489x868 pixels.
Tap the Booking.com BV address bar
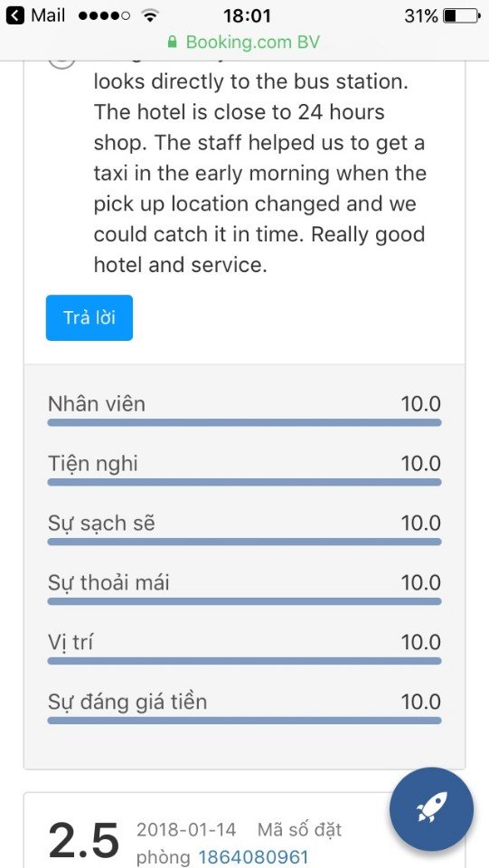[x=244, y=42]
